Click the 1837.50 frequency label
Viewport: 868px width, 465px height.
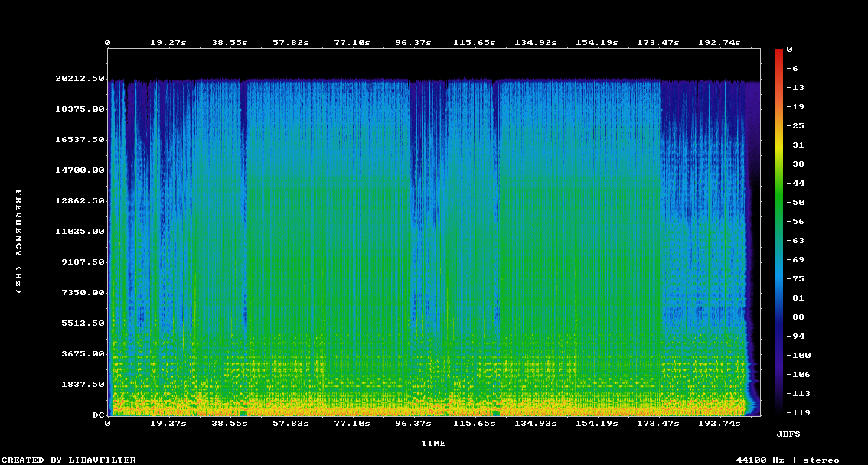(x=83, y=384)
